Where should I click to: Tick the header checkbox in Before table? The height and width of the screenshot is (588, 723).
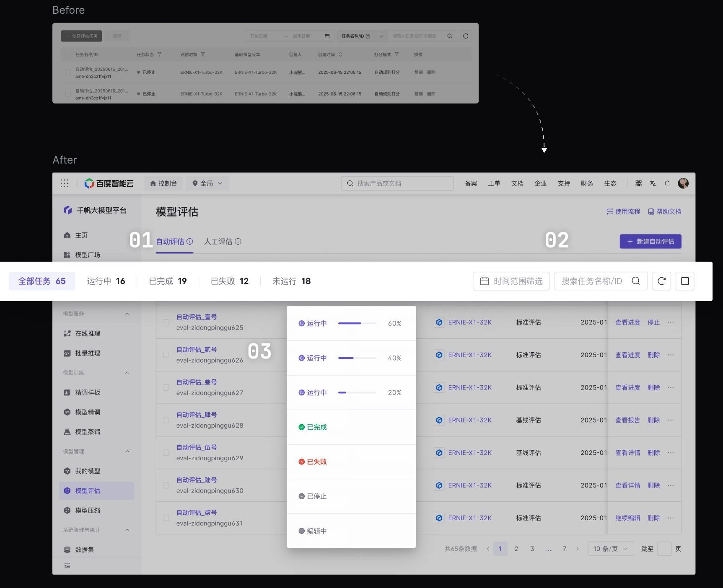(68, 54)
